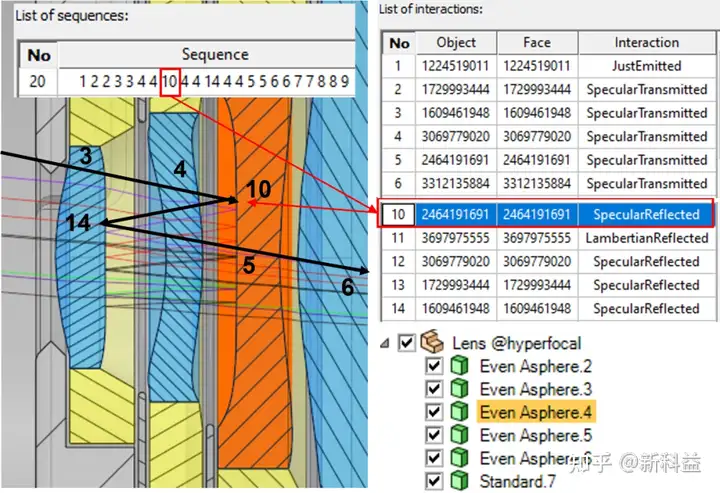Select Object cell 2464191691 in row 10
The width and height of the screenshot is (720, 493).
[456, 214]
